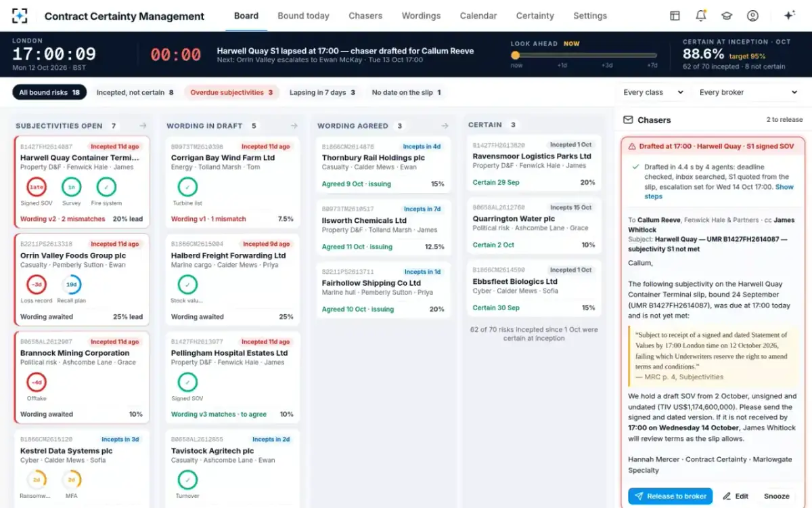Click Release to broker button
812x508 pixels.
click(x=670, y=496)
